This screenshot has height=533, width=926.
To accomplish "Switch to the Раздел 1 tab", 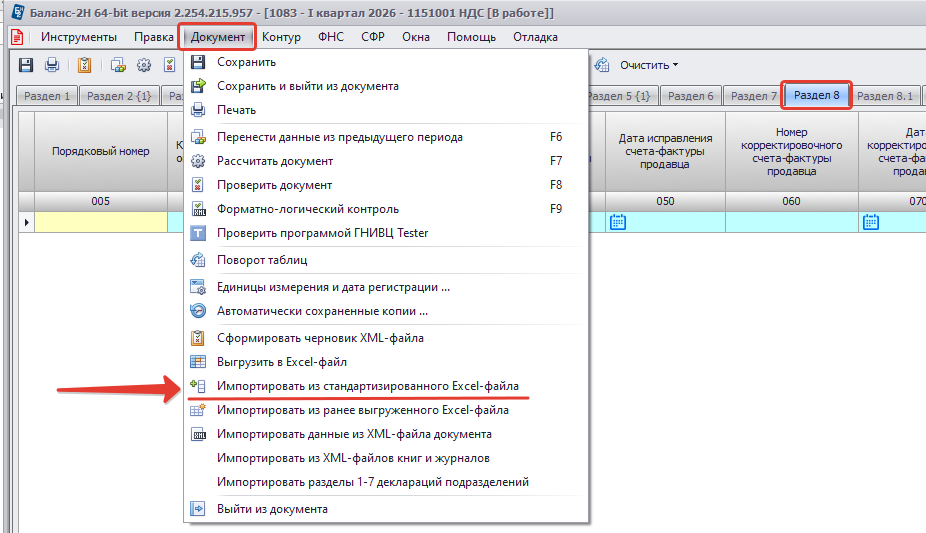I will click(46, 96).
